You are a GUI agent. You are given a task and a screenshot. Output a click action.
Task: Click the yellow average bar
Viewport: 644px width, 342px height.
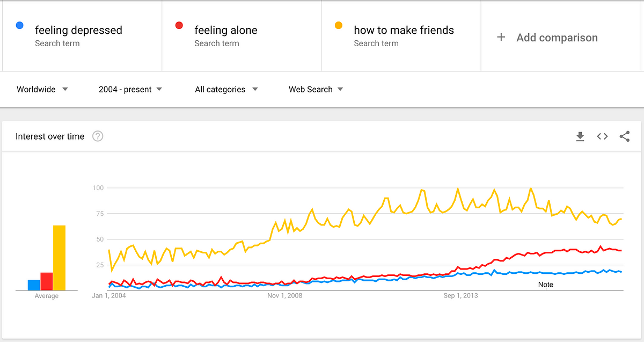click(x=59, y=258)
